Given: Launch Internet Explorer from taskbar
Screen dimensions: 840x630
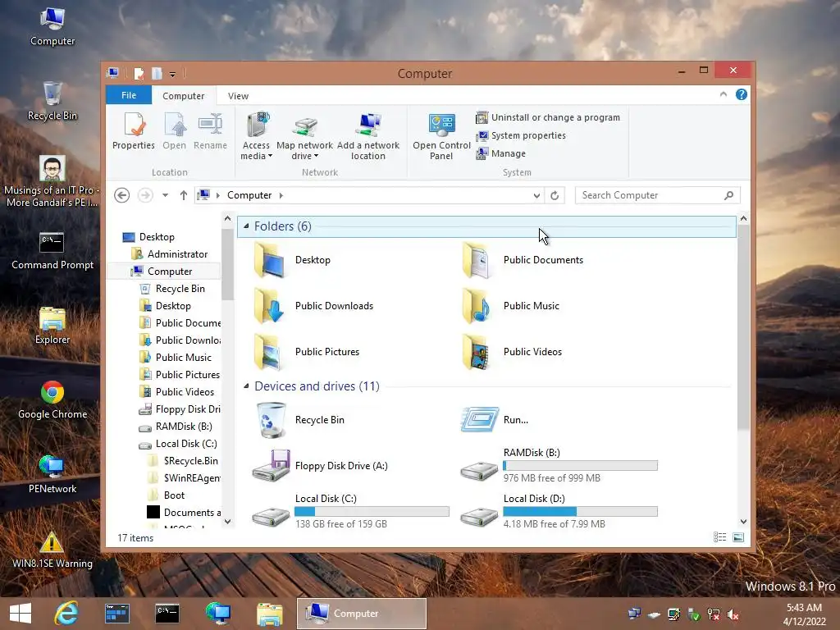Looking at the screenshot, I should 66,614.
